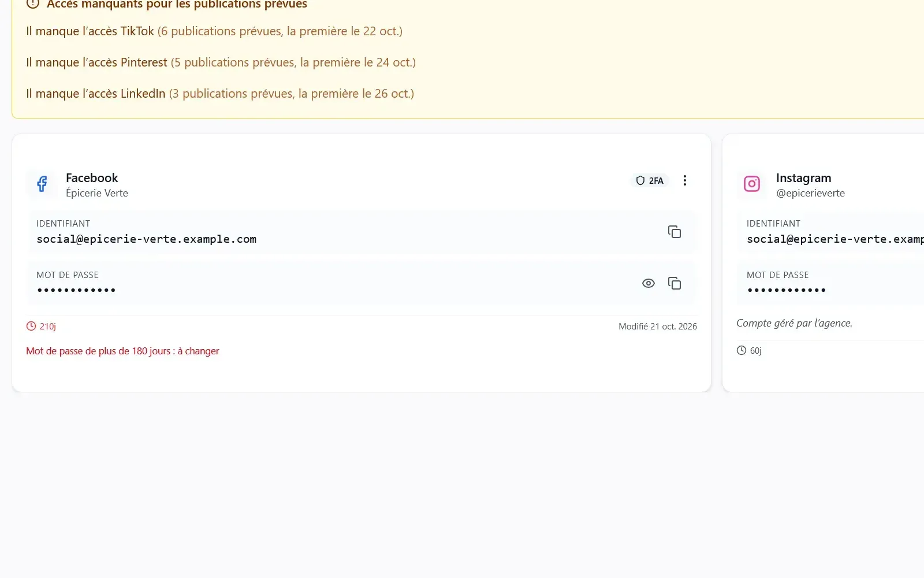
Task: Click the clock icon beside 60j
Action: tap(742, 350)
